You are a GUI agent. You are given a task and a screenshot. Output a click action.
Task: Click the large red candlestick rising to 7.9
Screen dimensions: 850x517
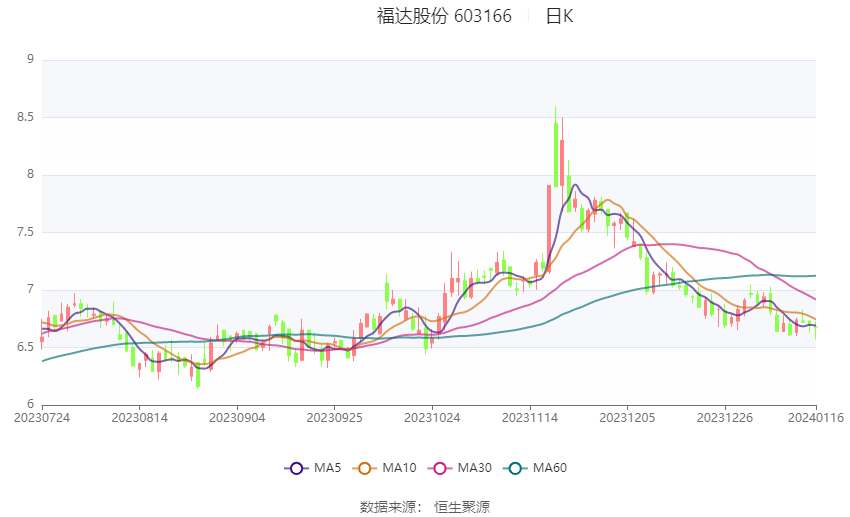(549, 228)
